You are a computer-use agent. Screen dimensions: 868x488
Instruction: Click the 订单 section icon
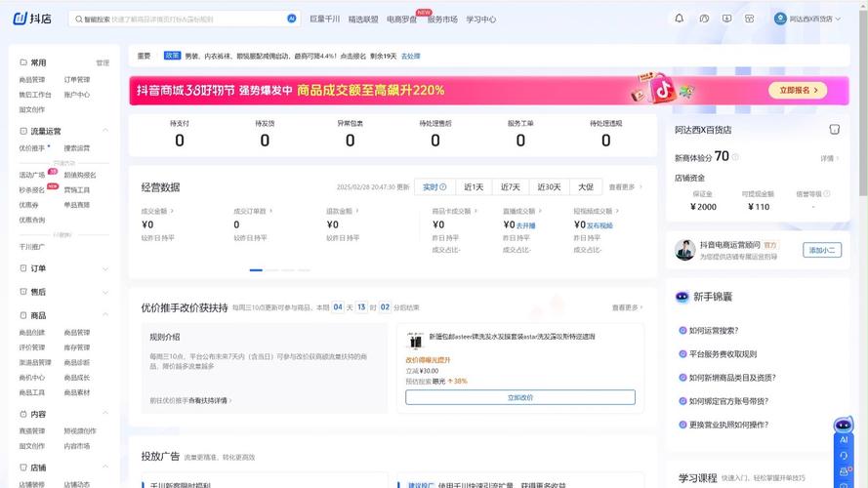click(23, 268)
